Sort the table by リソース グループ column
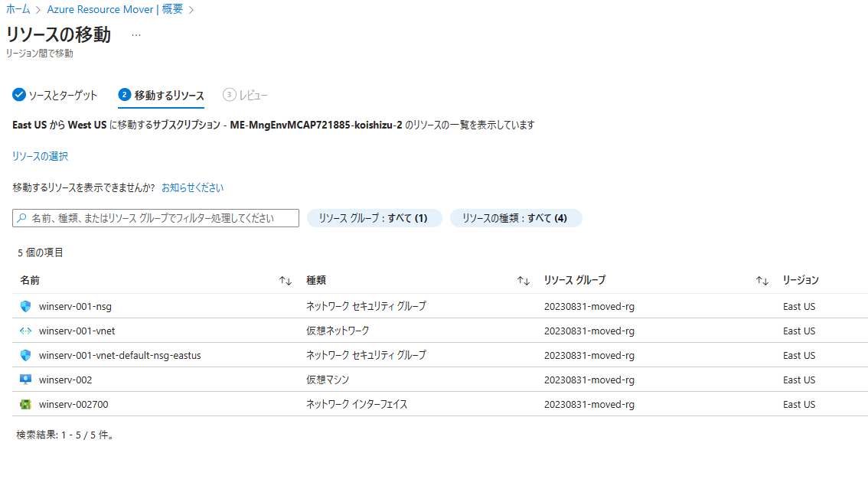The height and width of the screenshot is (479, 868). point(762,281)
